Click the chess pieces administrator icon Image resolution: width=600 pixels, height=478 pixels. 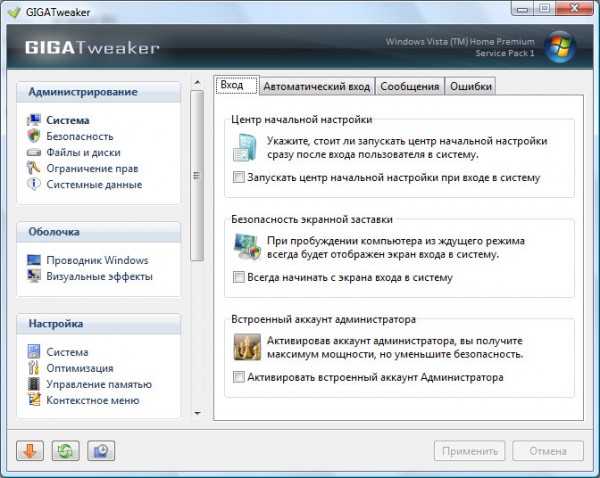pyautogui.click(x=247, y=347)
